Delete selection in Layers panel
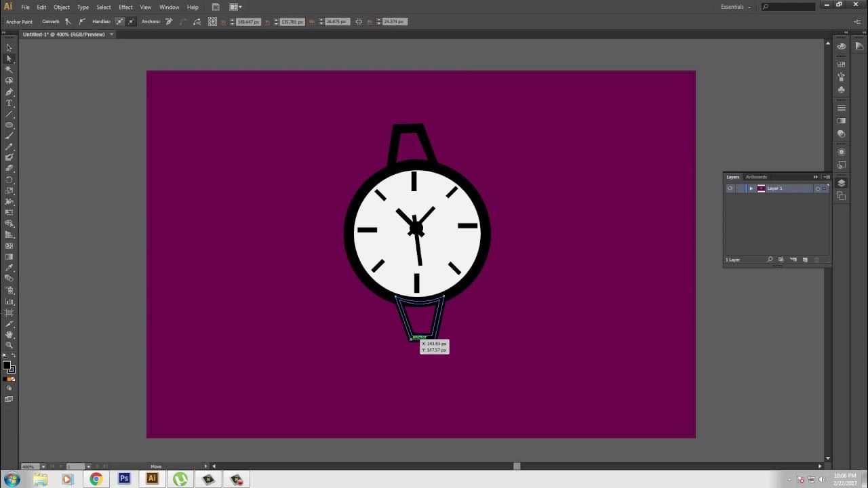 click(x=816, y=260)
